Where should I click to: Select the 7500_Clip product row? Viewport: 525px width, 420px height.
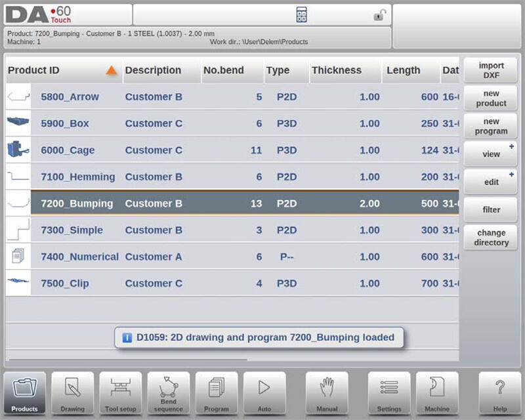coord(230,283)
